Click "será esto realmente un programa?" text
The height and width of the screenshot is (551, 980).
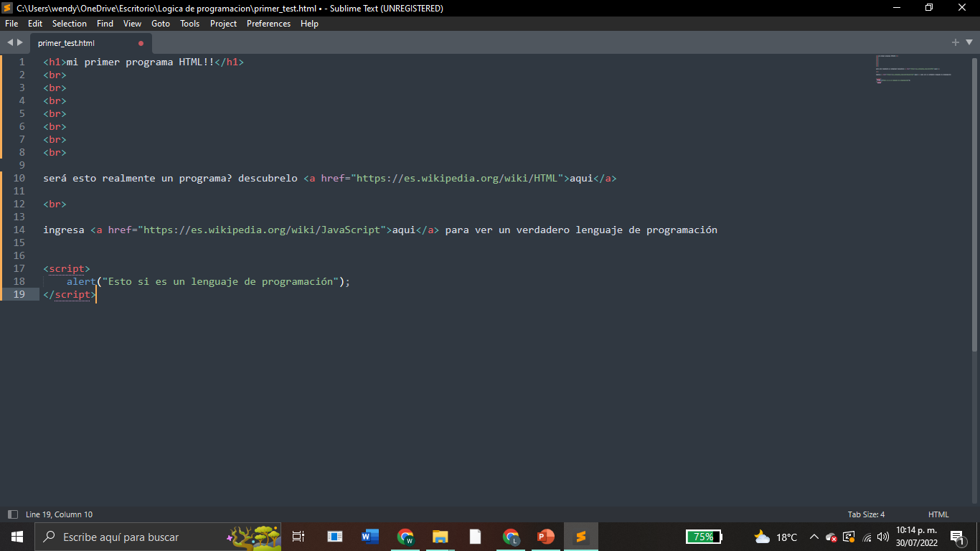pyautogui.click(x=138, y=178)
